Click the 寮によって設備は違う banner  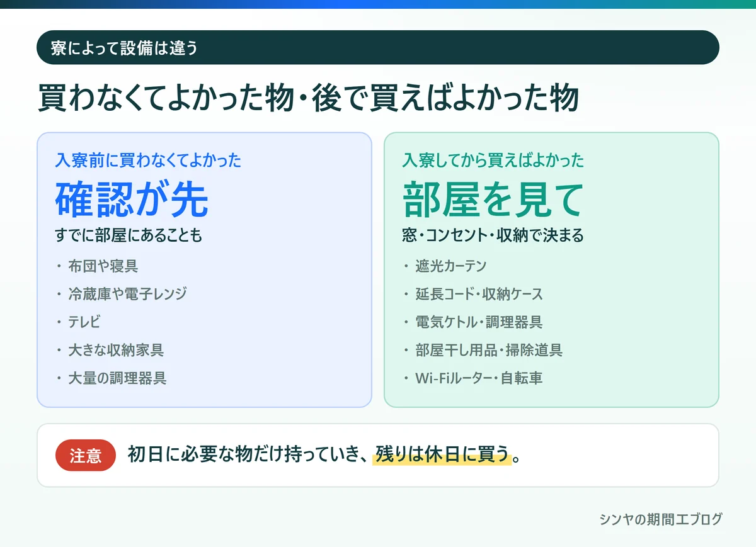pyautogui.click(x=378, y=47)
